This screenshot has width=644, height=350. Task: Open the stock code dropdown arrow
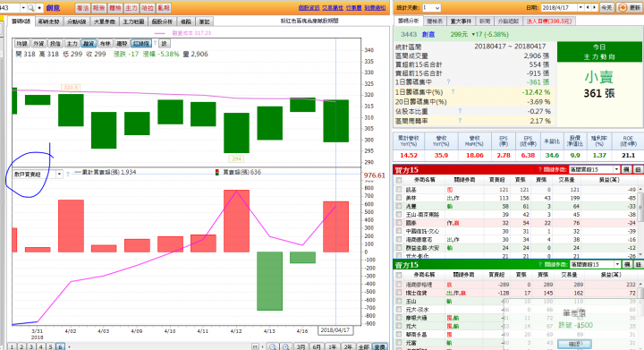click(x=23, y=8)
